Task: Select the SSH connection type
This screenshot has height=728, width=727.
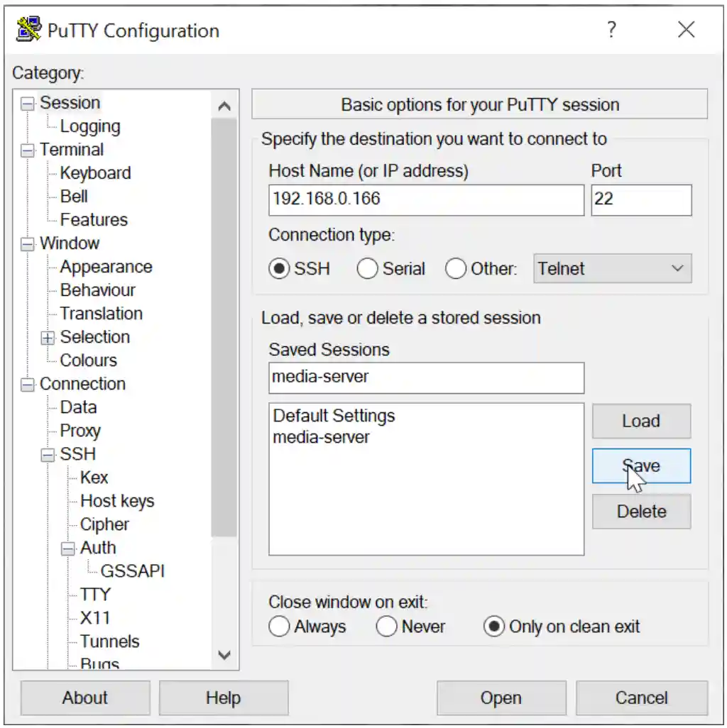Action: (x=280, y=269)
